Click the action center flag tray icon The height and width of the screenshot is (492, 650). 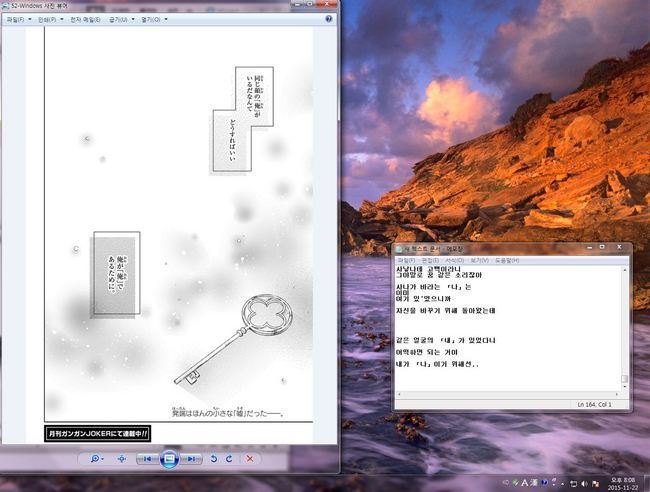pos(596,483)
